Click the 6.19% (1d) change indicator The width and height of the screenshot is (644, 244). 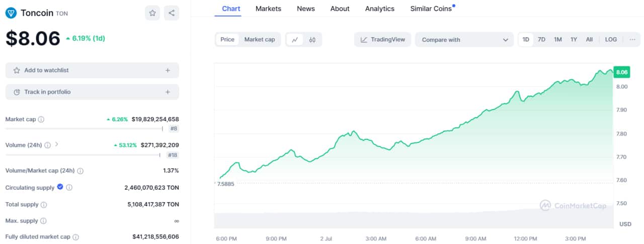[86, 38]
